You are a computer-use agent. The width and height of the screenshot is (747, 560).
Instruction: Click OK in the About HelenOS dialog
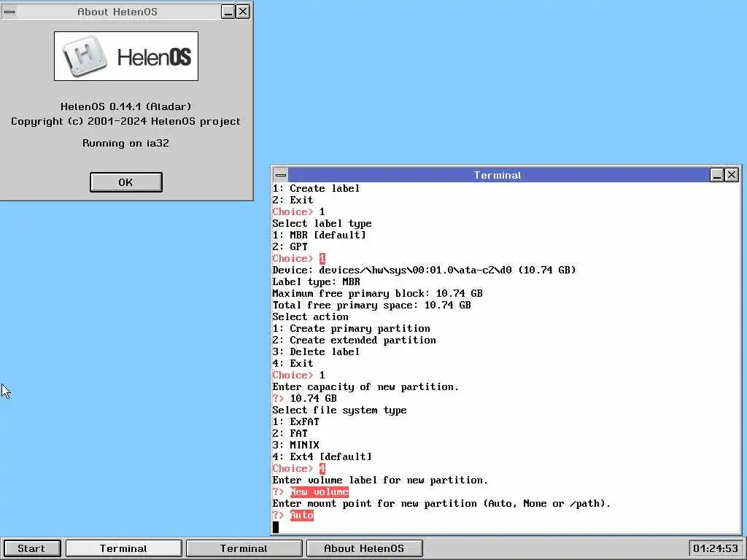125,182
